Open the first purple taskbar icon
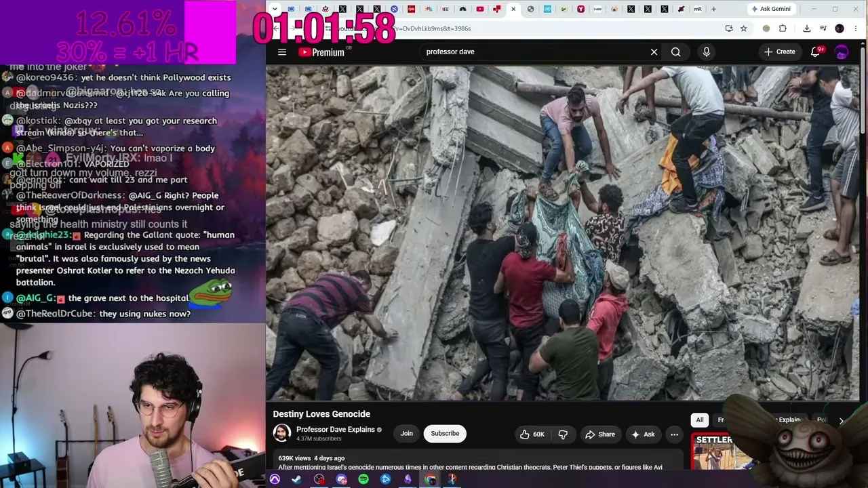868x488 pixels. point(275,479)
